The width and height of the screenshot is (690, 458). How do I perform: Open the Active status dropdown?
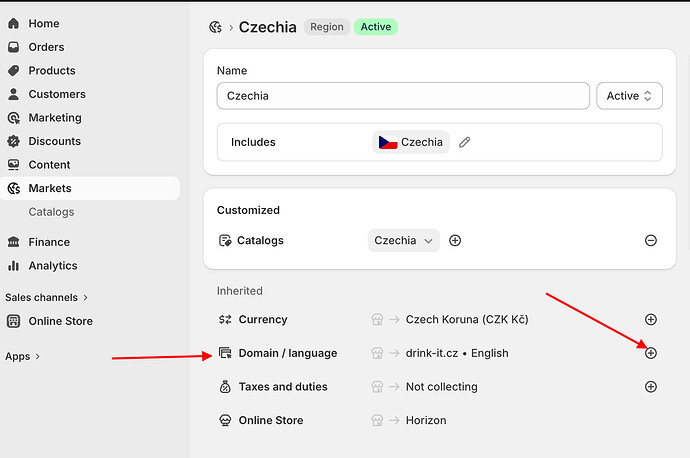[629, 96]
